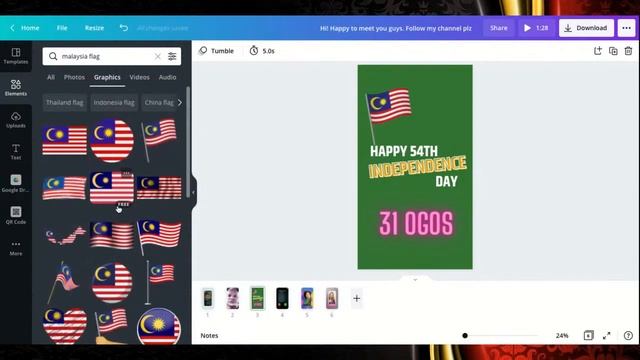640x360 pixels.
Task: Change the 5.0s page duration
Action: [262, 51]
